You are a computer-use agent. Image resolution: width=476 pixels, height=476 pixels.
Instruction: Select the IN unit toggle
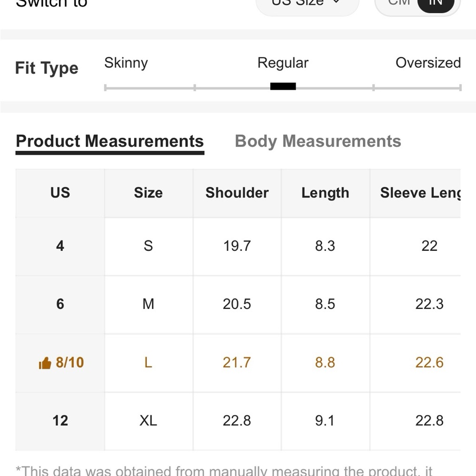[436, 4]
